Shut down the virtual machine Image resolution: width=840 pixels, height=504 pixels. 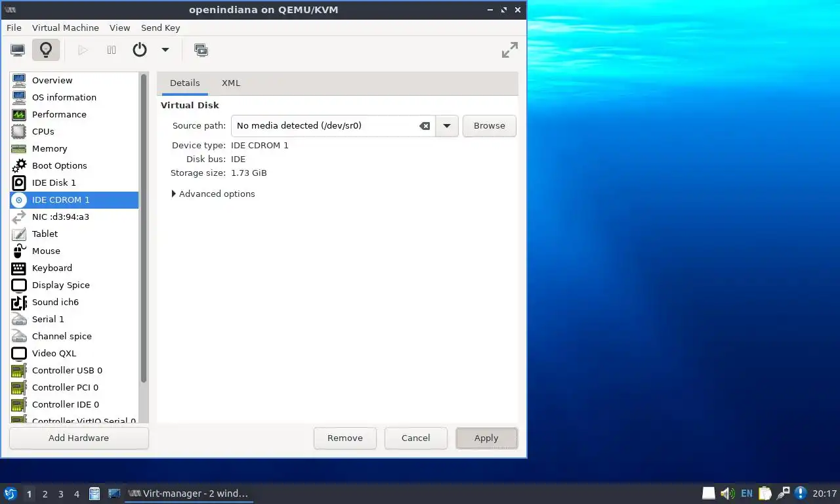140,50
